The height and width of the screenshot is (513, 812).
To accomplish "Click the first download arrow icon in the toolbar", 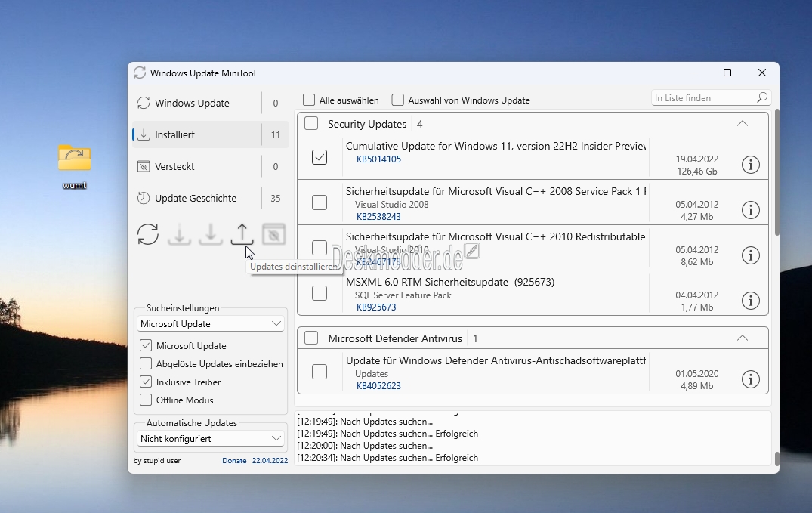I will [179, 234].
